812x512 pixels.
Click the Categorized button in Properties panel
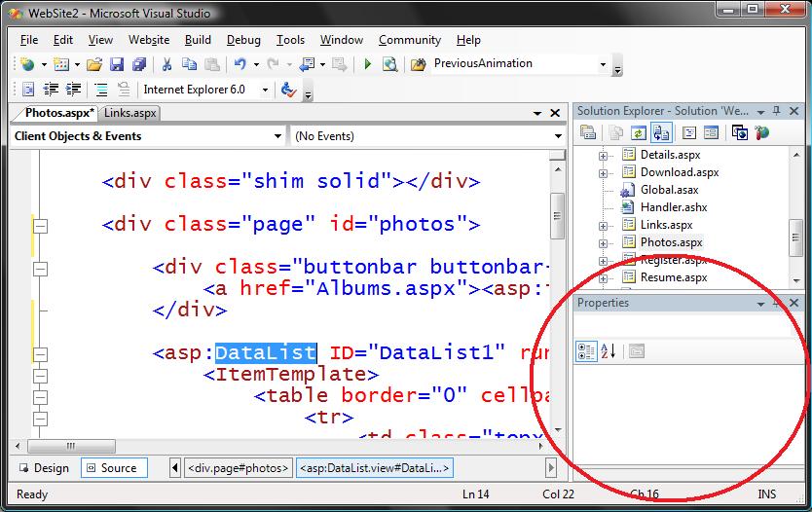[587, 351]
